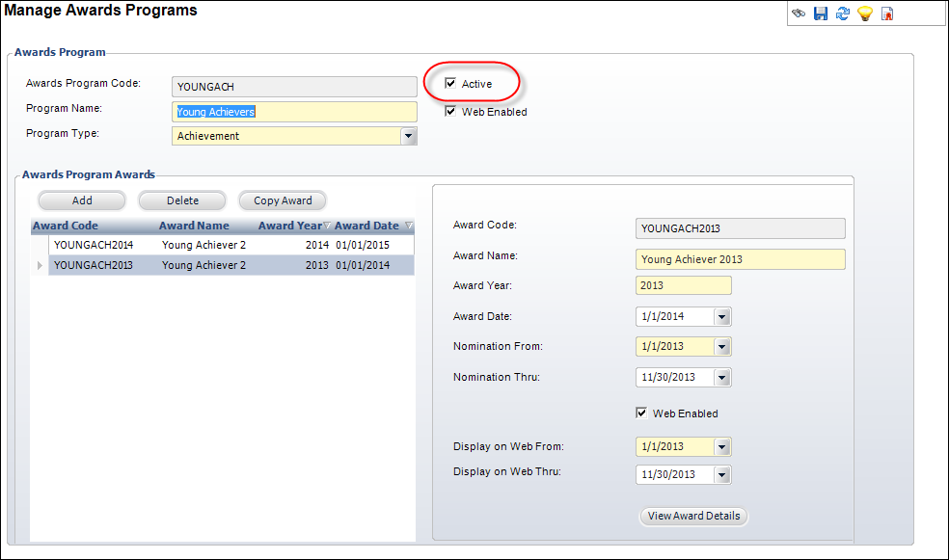949x560 pixels.
Task: Toggle the program-level Web Enabled checkbox
Action: click(x=450, y=111)
